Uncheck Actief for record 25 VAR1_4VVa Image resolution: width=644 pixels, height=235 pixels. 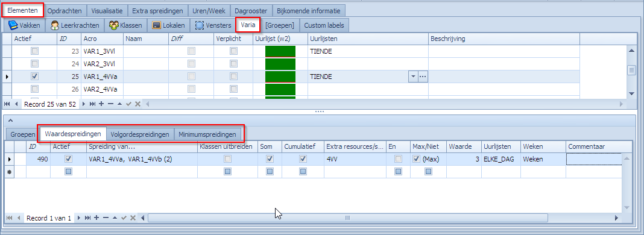35,77
